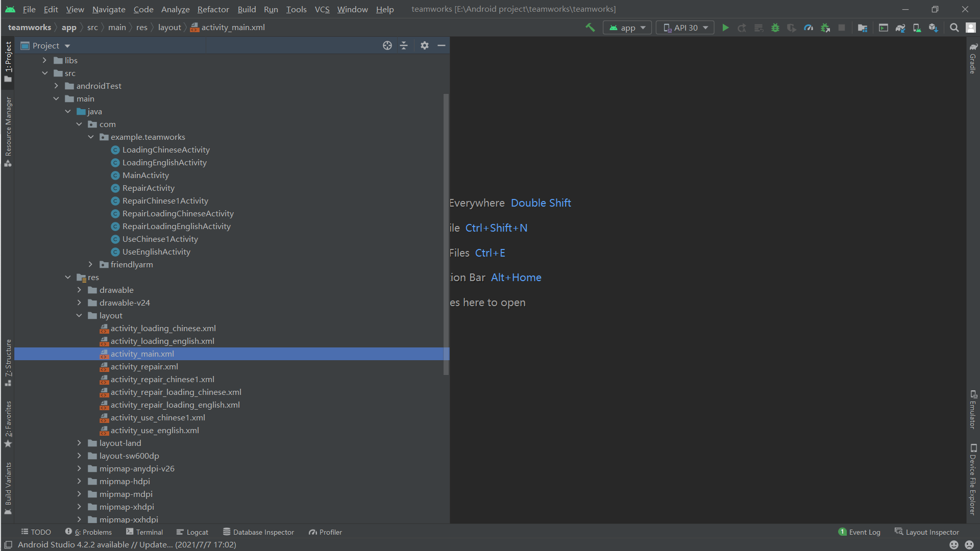Click locate file target icon in Project panel
The image size is (980, 551).
pos(387,45)
